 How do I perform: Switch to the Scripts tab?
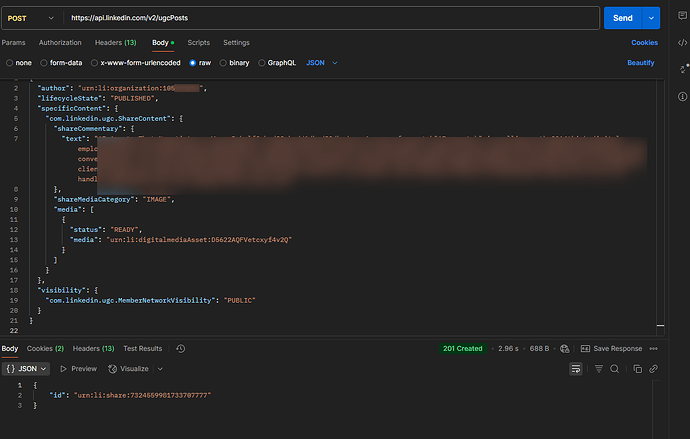(x=198, y=43)
